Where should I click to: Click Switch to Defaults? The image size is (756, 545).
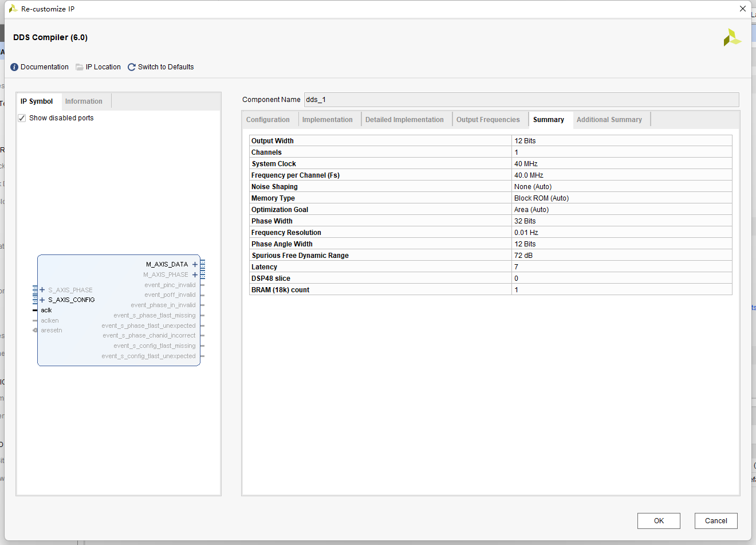pos(166,67)
